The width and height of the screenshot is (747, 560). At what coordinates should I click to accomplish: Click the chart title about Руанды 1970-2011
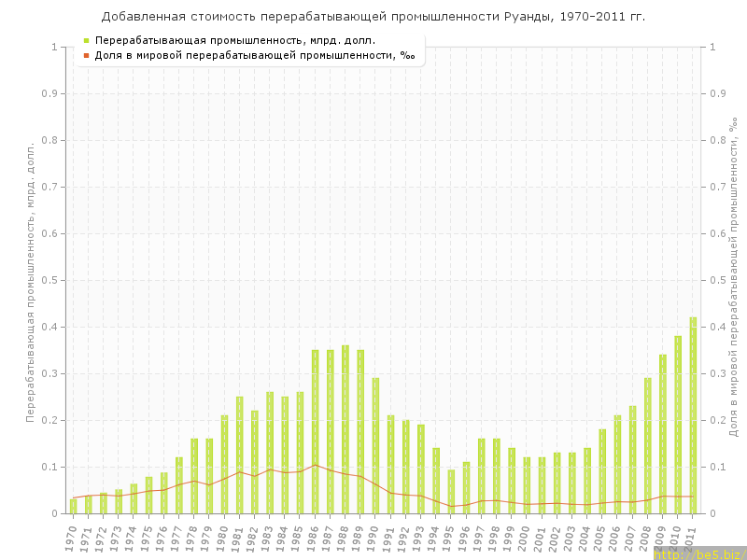pyautogui.click(x=373, y=17)
